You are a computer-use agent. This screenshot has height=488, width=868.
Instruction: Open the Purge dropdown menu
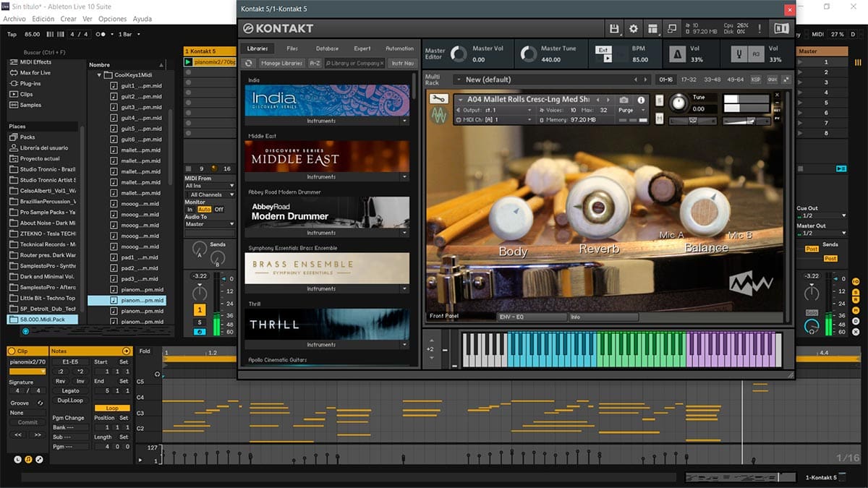tap(631, 110)
